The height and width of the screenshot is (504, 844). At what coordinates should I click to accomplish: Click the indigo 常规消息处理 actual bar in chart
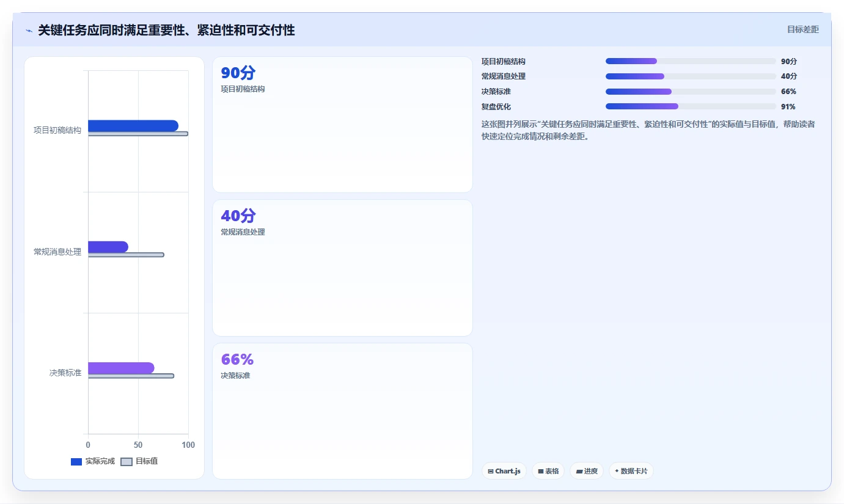pos(108,247)
